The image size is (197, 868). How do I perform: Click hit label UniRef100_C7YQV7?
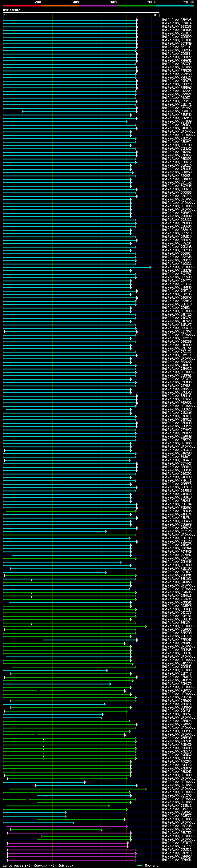coord(177,430)
